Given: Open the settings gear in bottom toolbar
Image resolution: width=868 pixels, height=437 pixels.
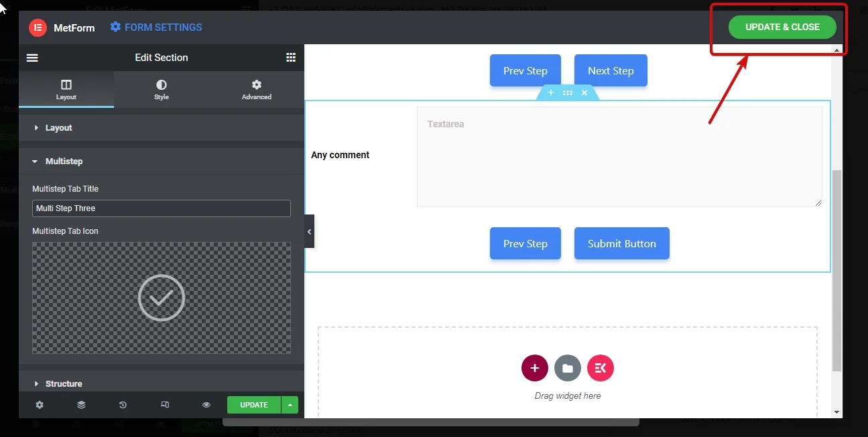Looking at the screenshot, I should click(40, 405).
